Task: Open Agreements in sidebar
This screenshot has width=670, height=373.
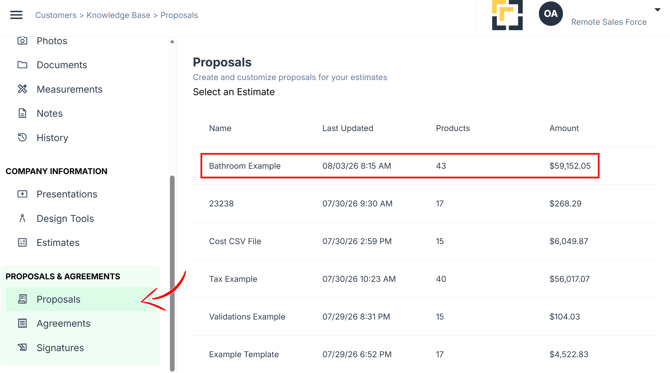Action: 63,323
